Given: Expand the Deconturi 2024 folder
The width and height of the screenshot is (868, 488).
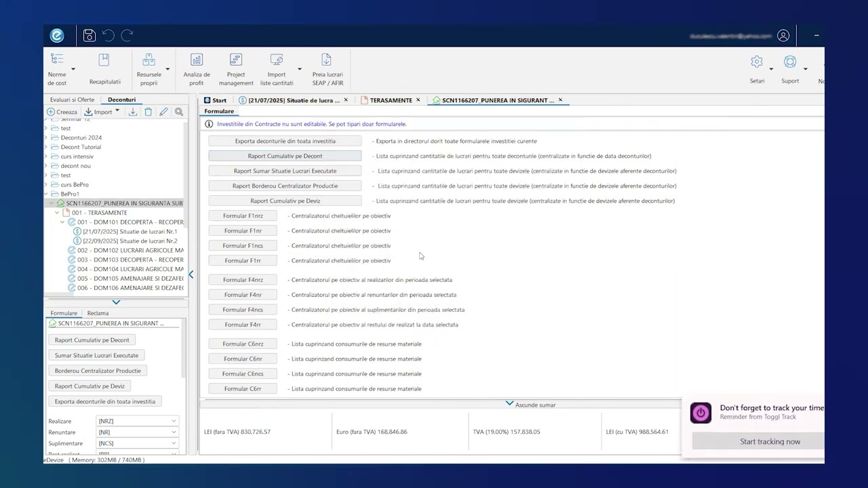Looking at the screenshot, I should coord(47,138).
